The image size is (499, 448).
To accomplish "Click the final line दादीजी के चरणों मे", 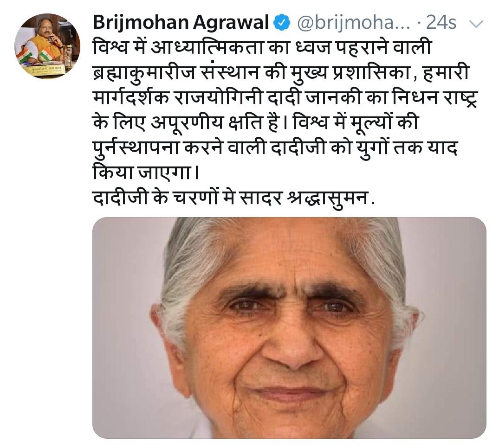I will 233,198.
